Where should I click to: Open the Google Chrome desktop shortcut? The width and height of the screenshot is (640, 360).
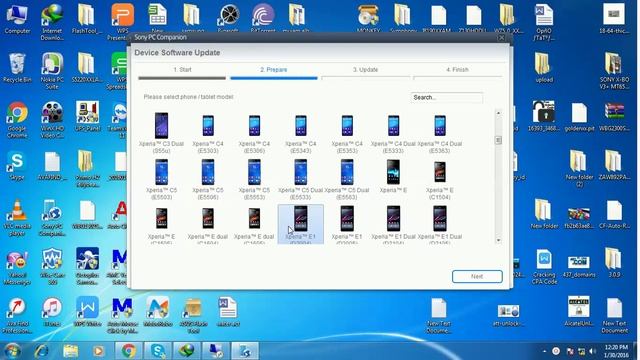17,120
